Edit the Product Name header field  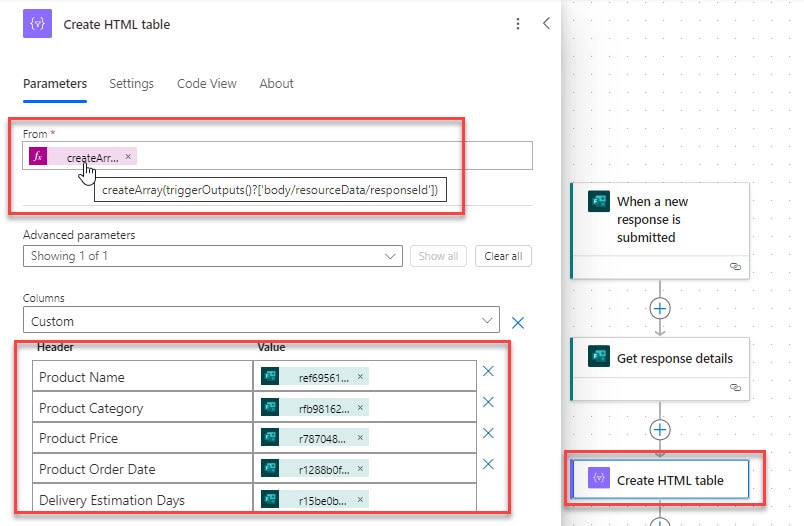pos(143,377)
